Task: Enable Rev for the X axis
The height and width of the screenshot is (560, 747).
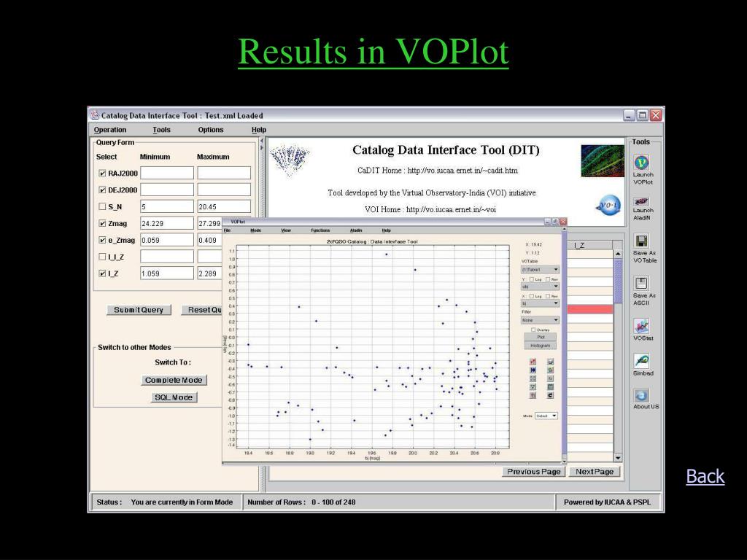Action: point(547,296)
